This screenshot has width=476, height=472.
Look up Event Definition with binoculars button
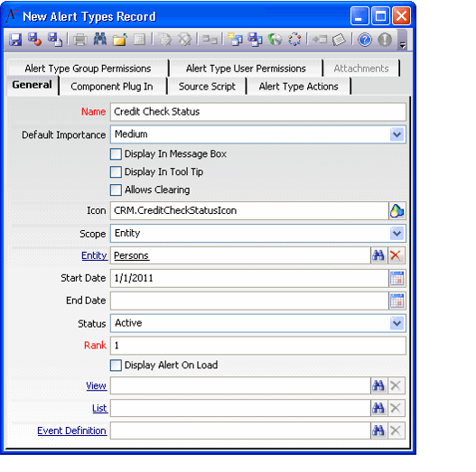tap(378, 430)
